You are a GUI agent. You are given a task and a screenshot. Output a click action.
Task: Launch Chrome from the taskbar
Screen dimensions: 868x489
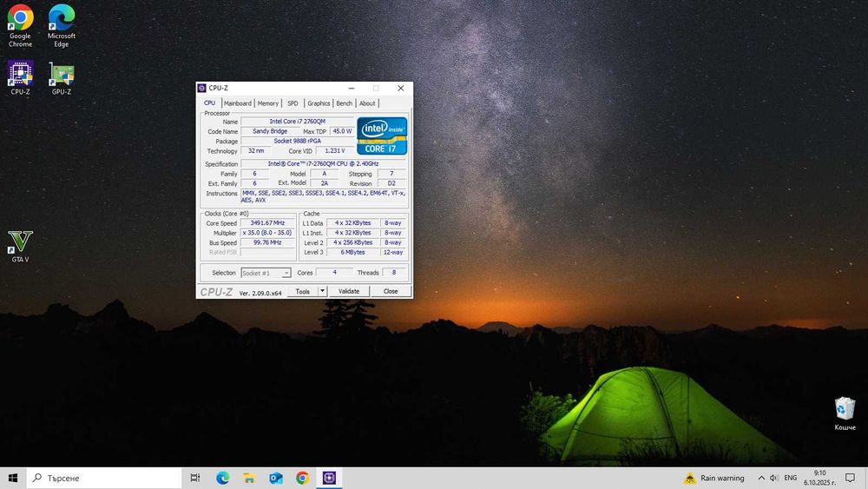point(302,478)
